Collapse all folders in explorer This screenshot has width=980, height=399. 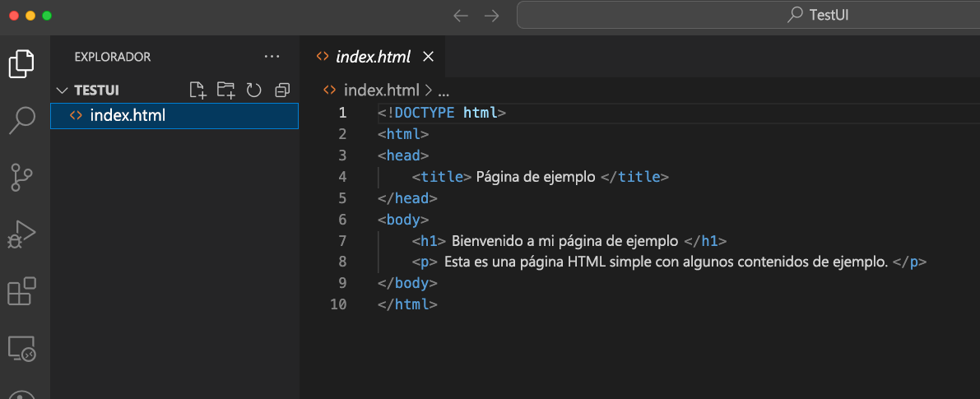coord(282,90)
